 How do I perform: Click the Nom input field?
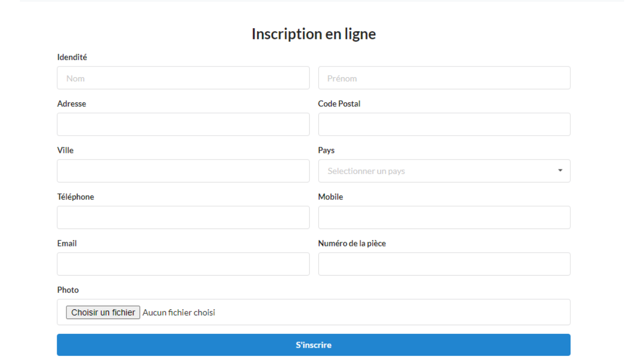click(183, 78)
